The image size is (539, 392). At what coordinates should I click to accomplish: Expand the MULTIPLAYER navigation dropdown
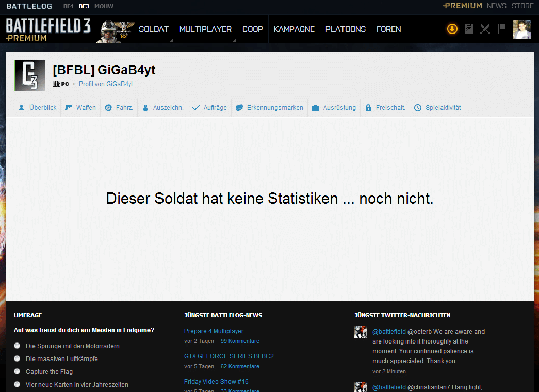click(x=205, y=29)
